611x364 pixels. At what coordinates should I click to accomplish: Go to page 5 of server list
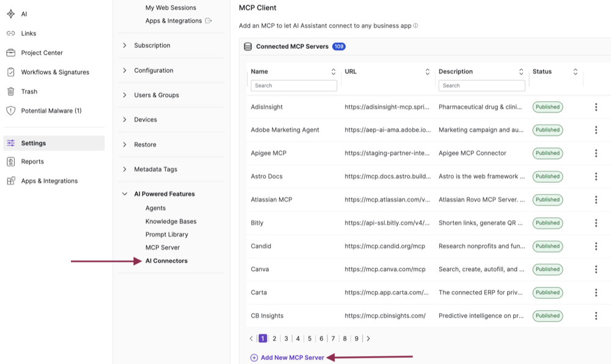(x=309, y=338)
